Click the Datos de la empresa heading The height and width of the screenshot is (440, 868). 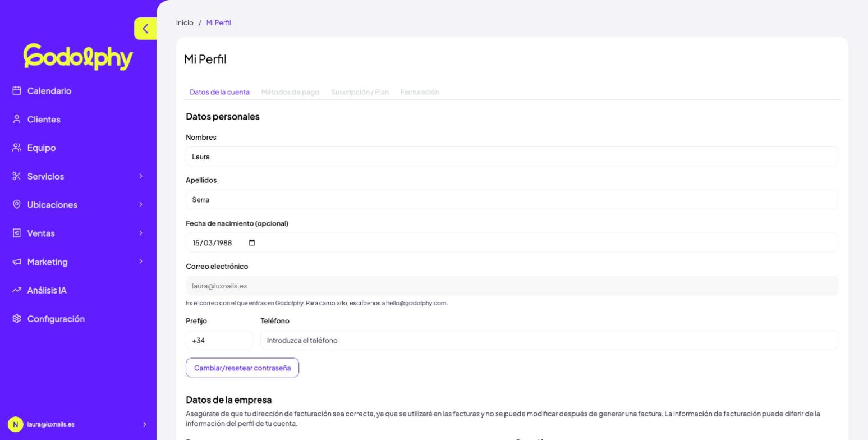pyautogui.click(x=229, y=400)
